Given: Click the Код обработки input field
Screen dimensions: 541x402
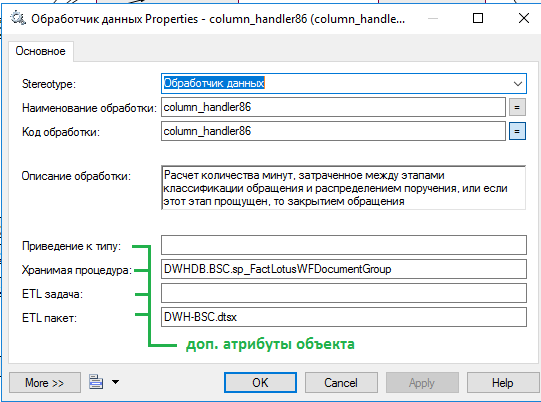Looking at the screenshot, I should [x=333, y=131].
